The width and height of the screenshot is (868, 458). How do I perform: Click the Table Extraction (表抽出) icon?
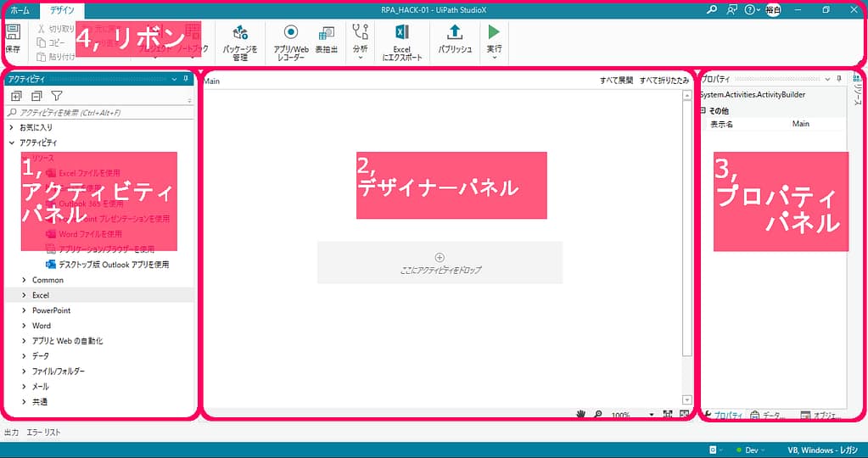pos(326,34)
